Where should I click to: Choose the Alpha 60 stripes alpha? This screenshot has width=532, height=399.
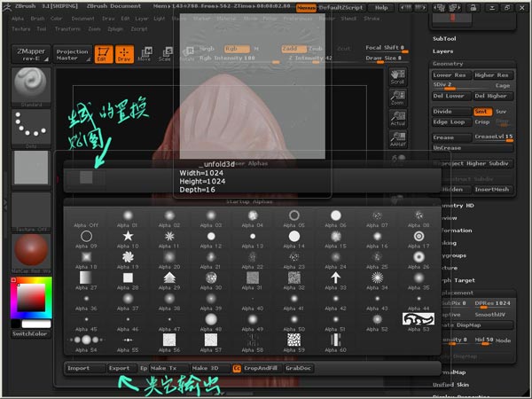tap(335, 340)
